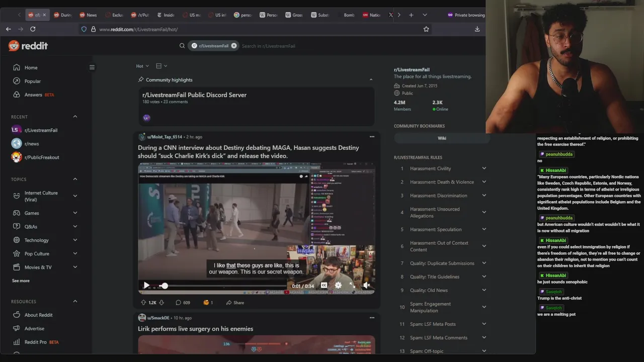Collapse the TOPICS section
Screen dimensions: 644x362
click(75, 179)
